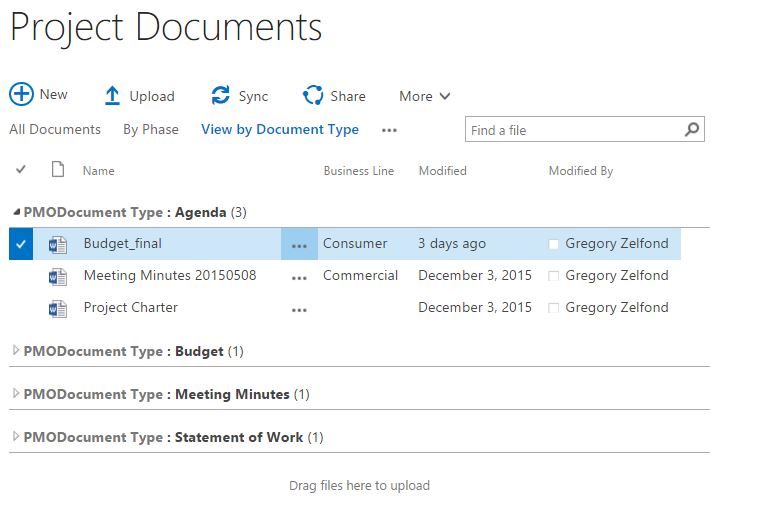The image size is (769, 517).
Task: Click the Consumer business line cell
Action: (355, 243)
